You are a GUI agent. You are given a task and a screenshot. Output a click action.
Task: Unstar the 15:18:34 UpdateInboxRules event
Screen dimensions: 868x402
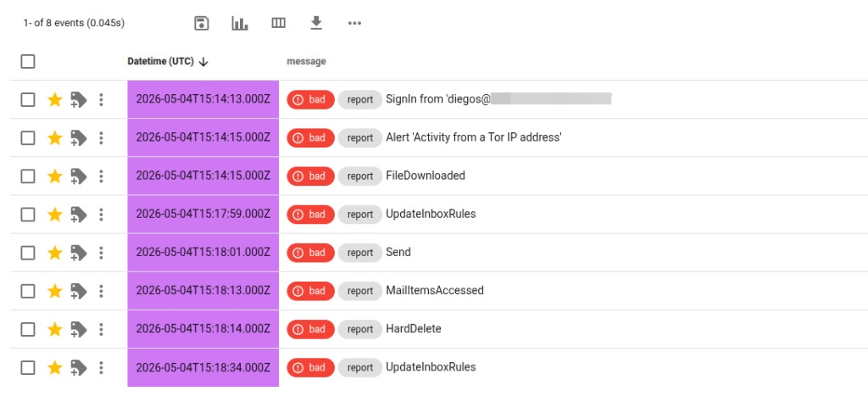[55, 368]
